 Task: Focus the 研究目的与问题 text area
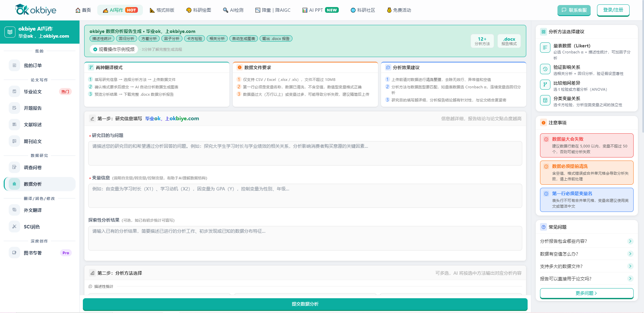point(305,153)
